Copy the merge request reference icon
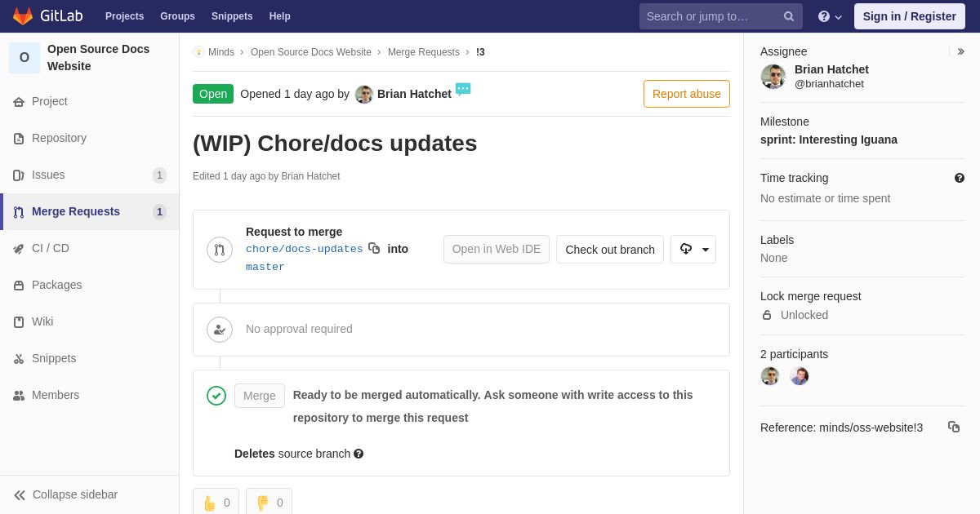980x514 pixels. click(x=954, y=427)
